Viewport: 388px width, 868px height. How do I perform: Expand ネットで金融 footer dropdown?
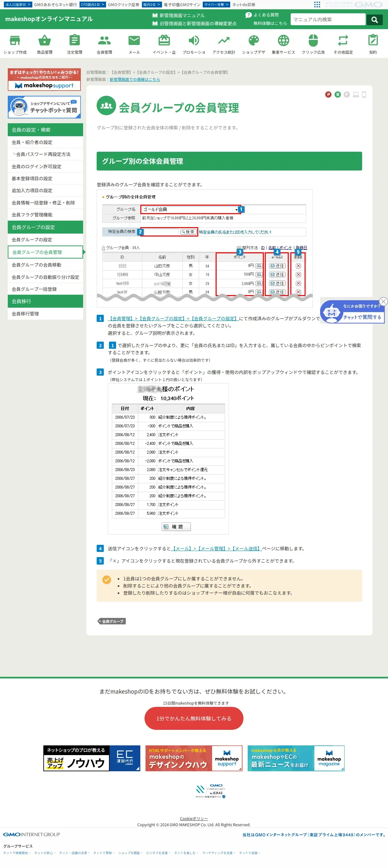[250, 853]
